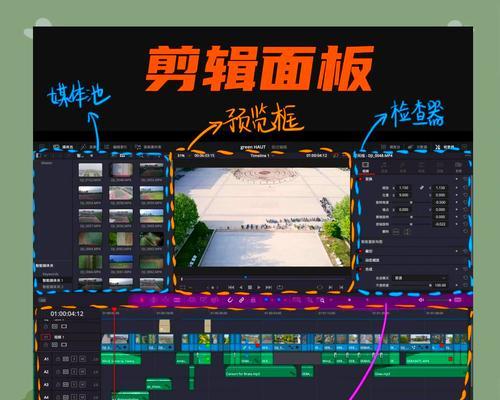Click the blue flag marker icon
Viewport: 500px width, 400px height.
(x=266, y=300)
